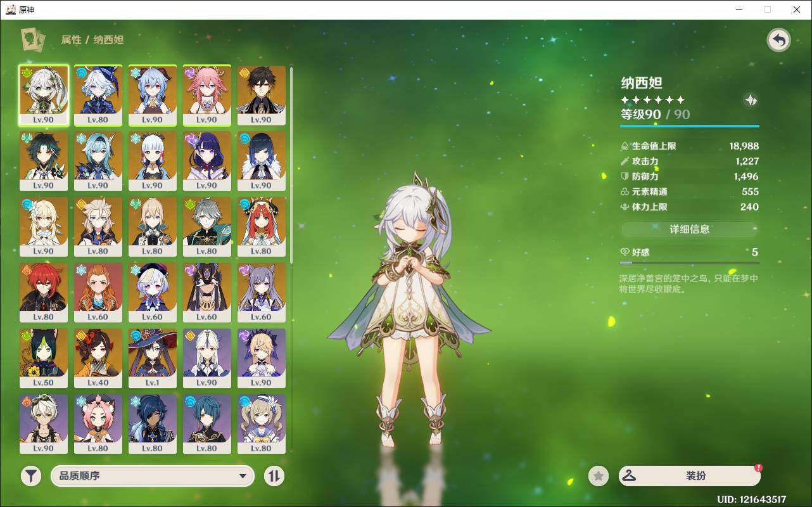Select Furina's Lv.80 portrait
The width and height of the screenshot is (812, 507).
[x=98, y=95]
